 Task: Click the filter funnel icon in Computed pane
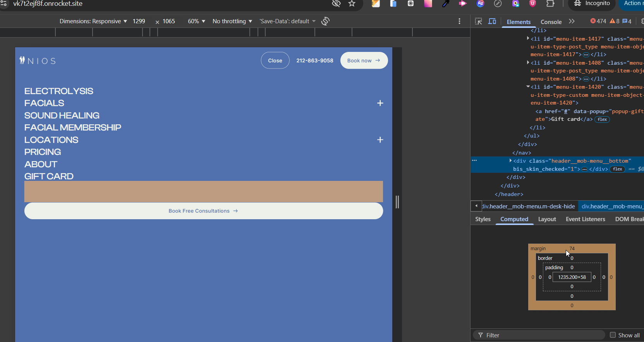point(481,335)
